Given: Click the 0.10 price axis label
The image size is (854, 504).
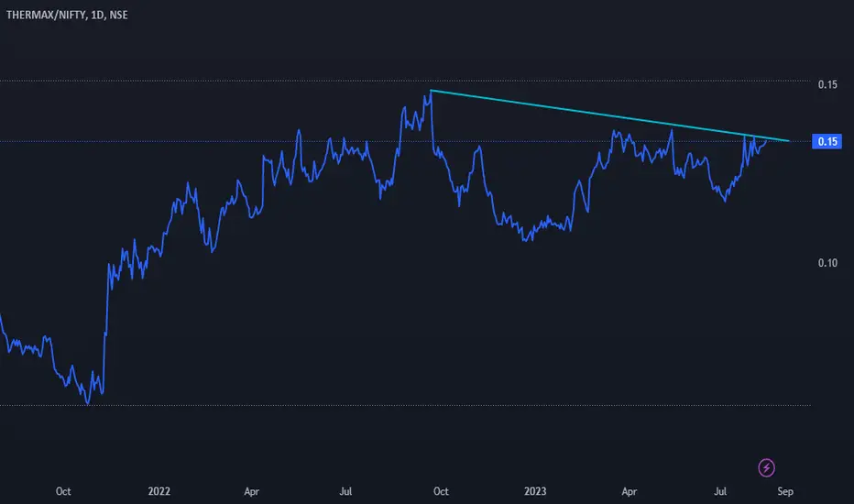Looking at the screenshot, I should pos(827,263).
